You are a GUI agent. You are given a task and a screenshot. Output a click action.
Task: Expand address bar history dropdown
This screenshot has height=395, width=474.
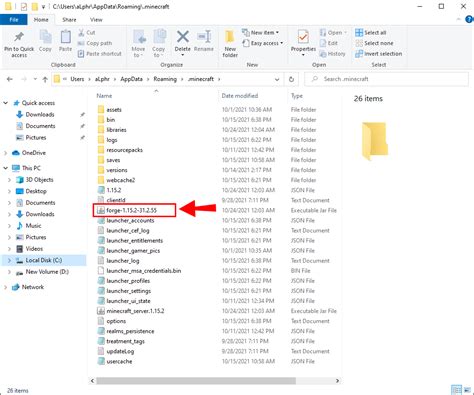277,79
